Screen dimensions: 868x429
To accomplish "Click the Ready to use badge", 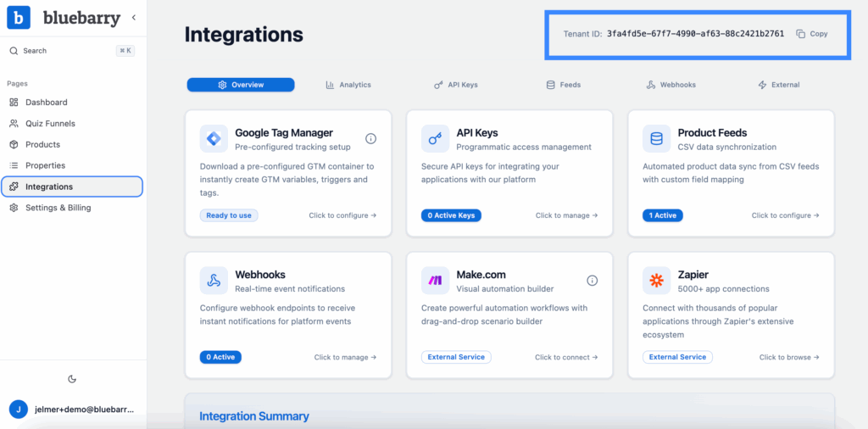I will click(x=229, y=215).
